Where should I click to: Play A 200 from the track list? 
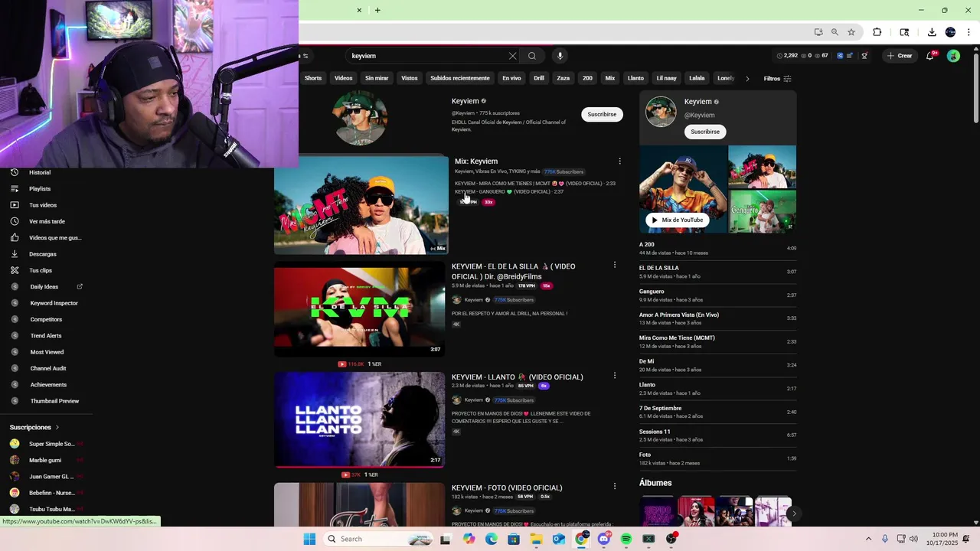pyautogui.click(x=717, y=249)
